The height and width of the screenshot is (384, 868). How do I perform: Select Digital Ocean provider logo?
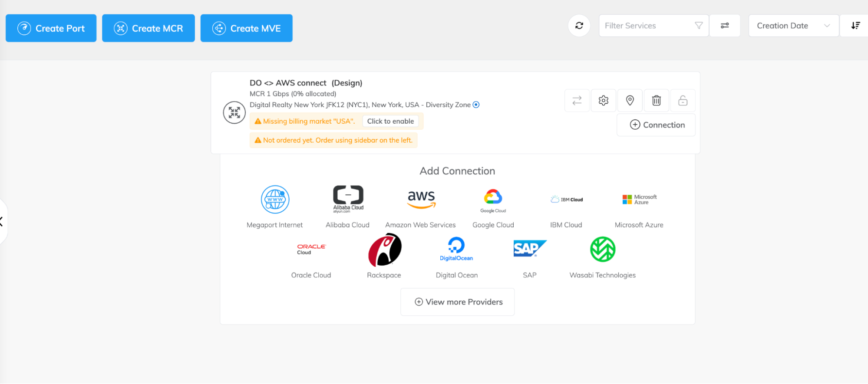point(456,249)
